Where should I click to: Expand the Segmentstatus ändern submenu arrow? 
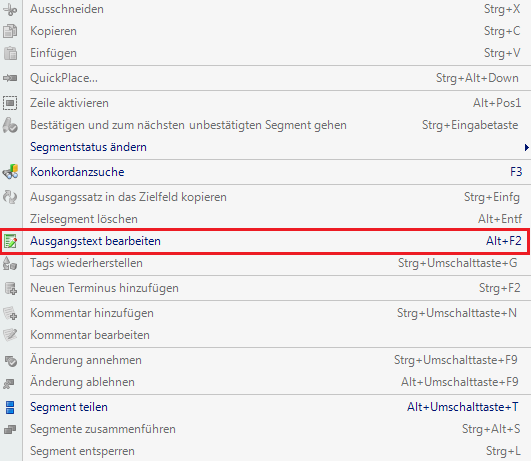pos(526,147)
